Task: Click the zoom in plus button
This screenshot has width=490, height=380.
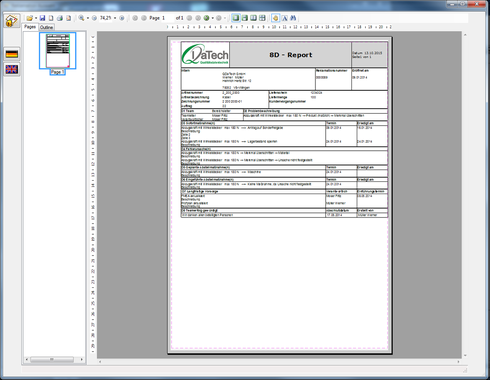Action: coord(122,18)
